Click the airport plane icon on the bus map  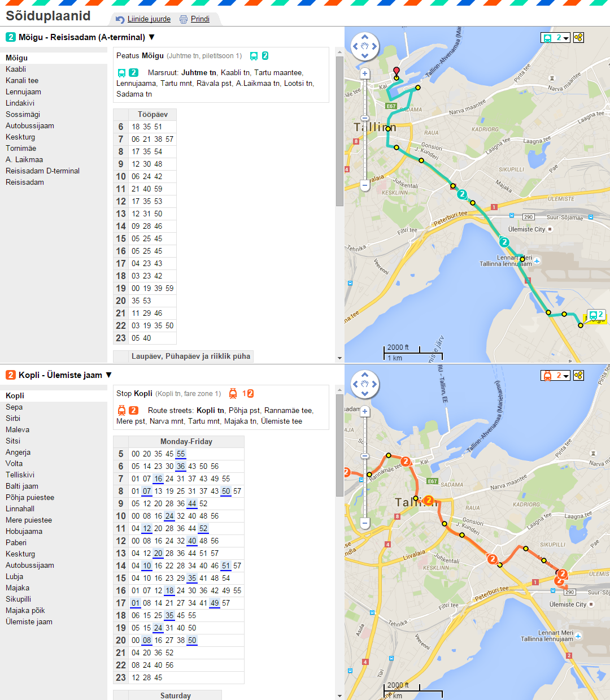pos(537,260)
